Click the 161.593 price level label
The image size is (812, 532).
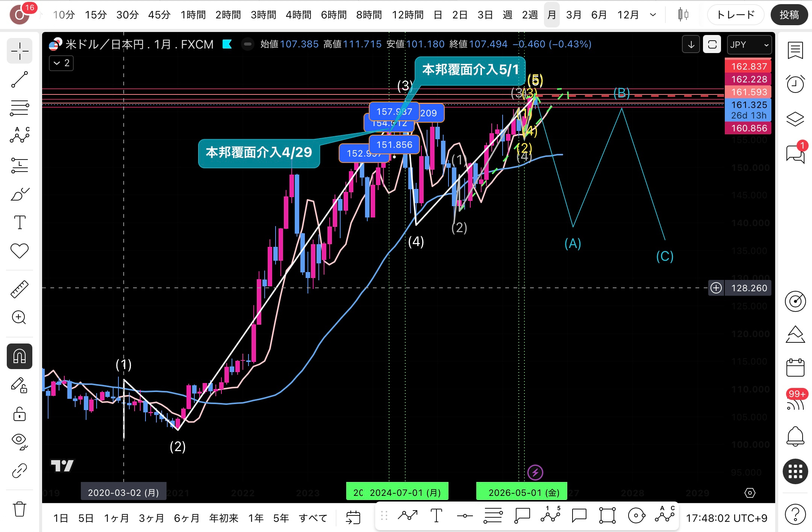(748, 92)
